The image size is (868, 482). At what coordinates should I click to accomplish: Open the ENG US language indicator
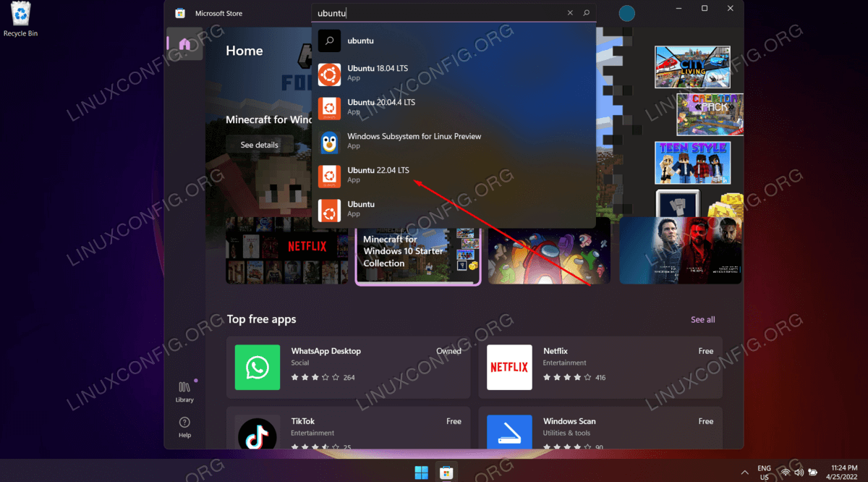[x=764, y=473]
